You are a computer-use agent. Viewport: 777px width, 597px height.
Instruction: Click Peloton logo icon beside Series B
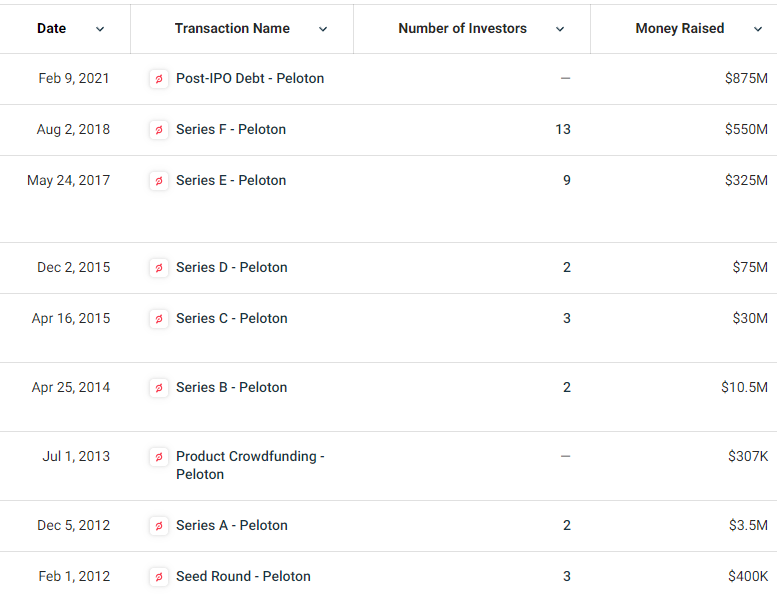tap(159, 388)
